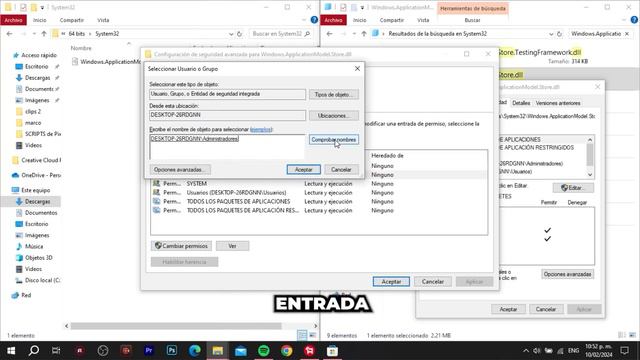Open Microsoft Edge from taskbar
The image size is (640, 360).
tap(195, 351)
